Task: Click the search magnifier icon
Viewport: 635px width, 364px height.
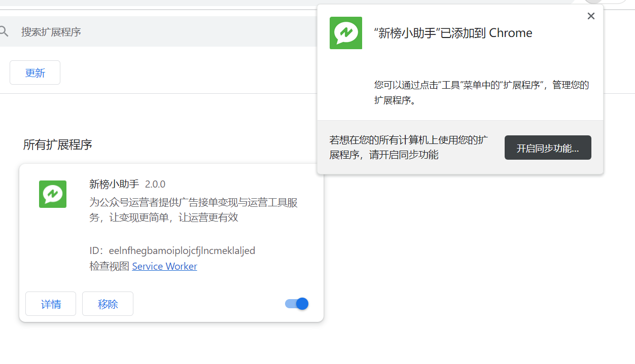Action: 5,31
